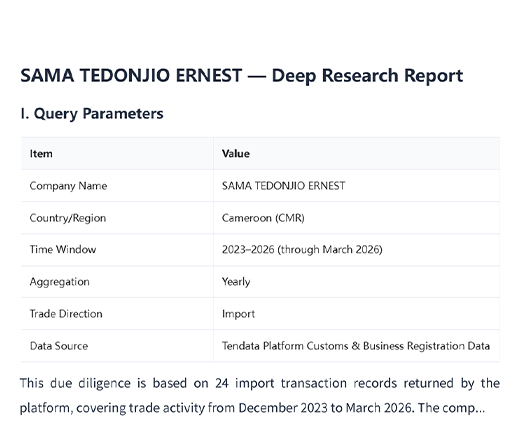The width and height of the screenshot is (520, 432).
Task: Click the 'Import' value cell
Action: coord(356,314)
